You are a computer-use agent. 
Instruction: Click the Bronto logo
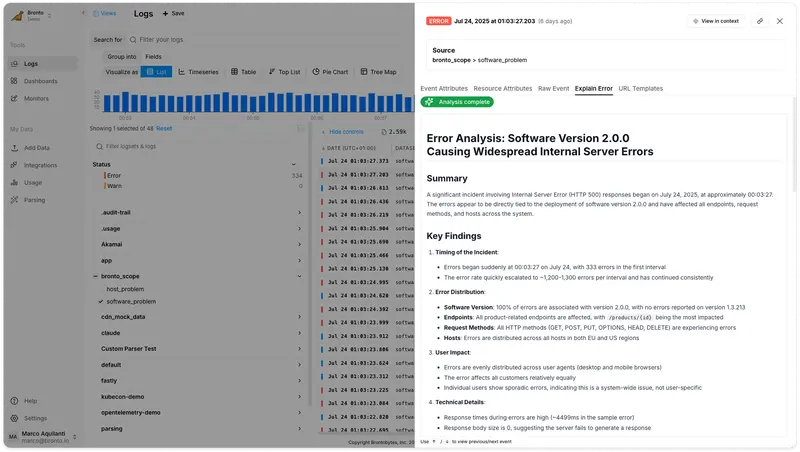pyautogui.click(x=17, y=16)
